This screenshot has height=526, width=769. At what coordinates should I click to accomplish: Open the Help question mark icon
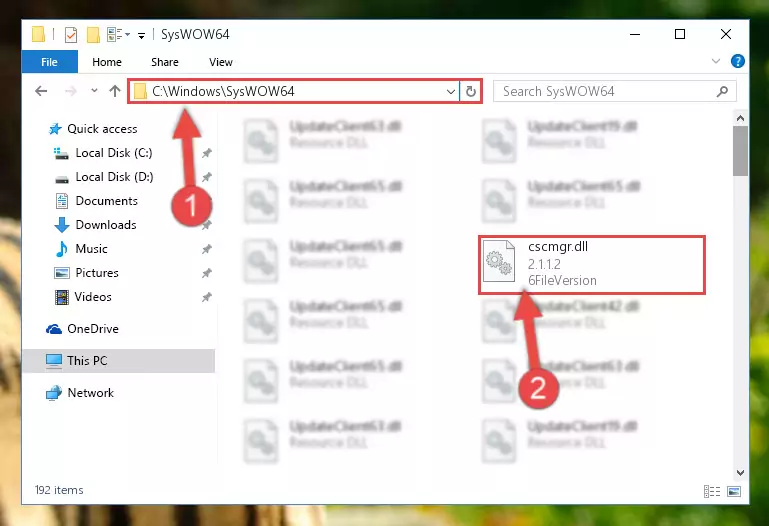(737, 61)
